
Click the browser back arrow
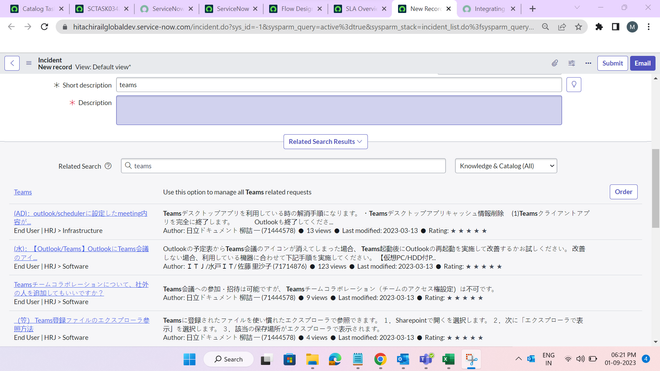pos(11,27)
